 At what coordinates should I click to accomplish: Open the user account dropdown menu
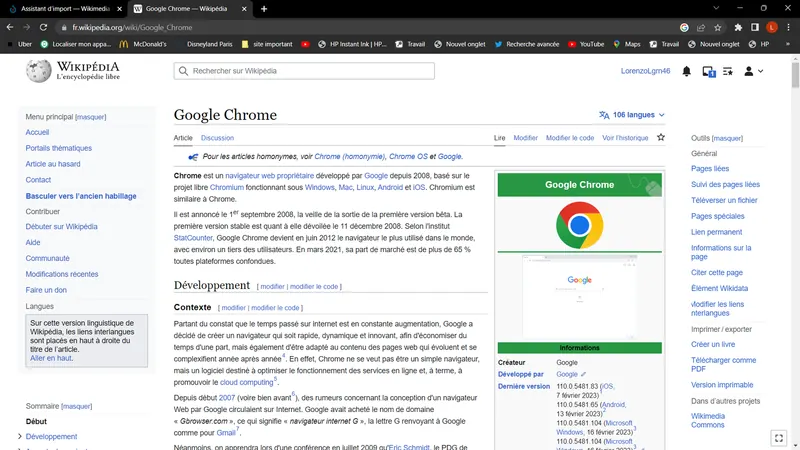pos(753,71)
